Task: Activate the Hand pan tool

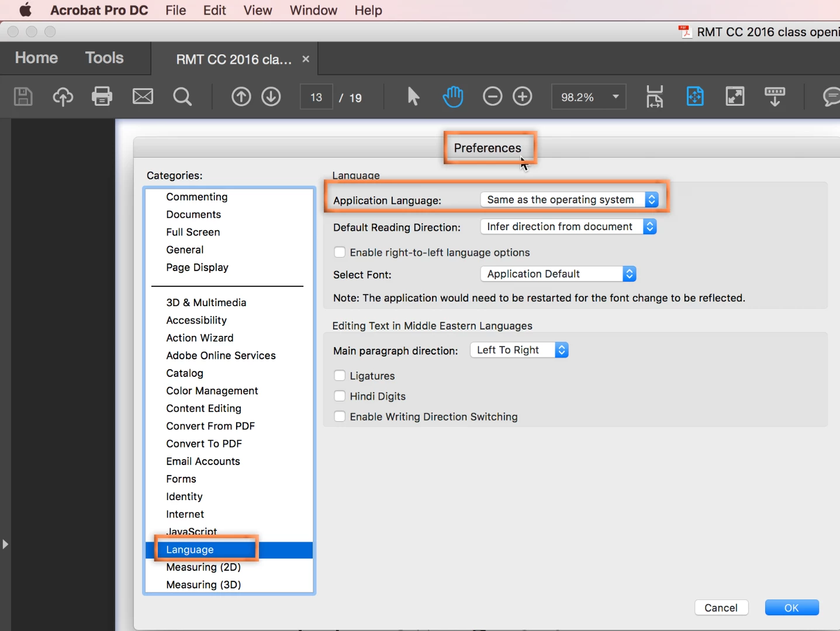Action: click(x=453, y=96)
